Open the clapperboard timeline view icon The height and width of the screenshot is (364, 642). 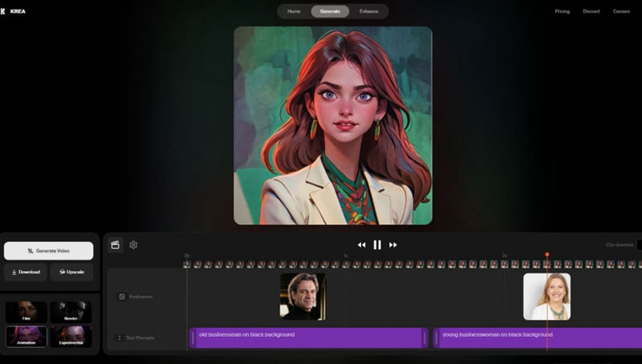(116, 245)
